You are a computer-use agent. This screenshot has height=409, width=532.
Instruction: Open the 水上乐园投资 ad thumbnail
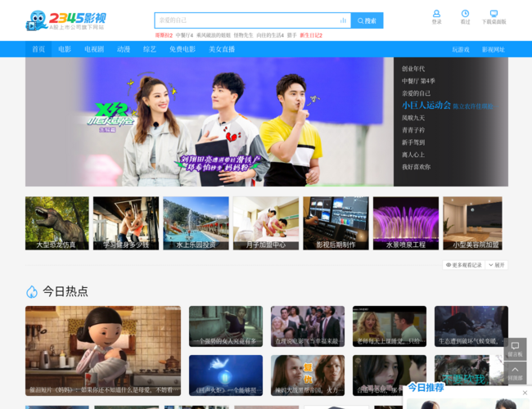pos(196,223)
